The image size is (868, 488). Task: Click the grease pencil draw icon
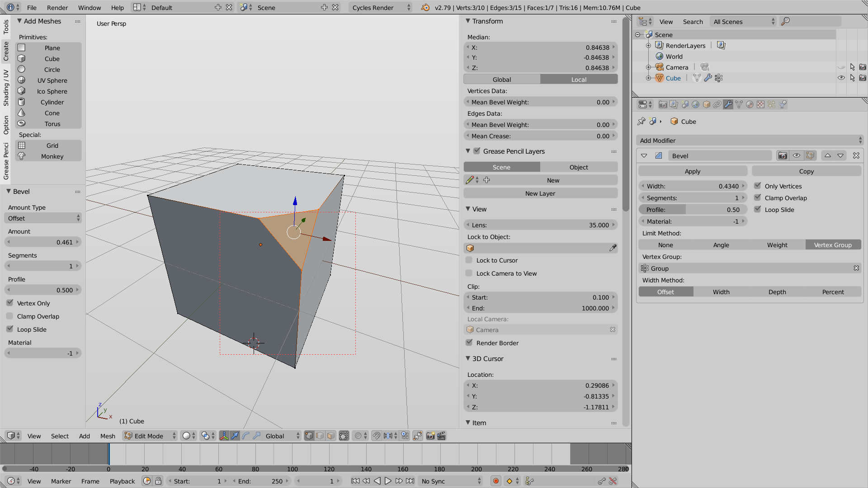tap(470, 180)
